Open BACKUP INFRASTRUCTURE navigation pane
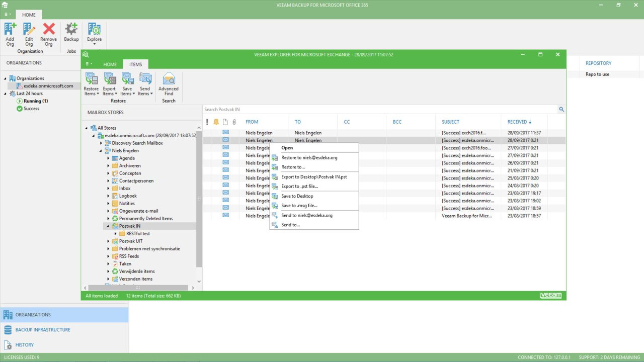 64,330
